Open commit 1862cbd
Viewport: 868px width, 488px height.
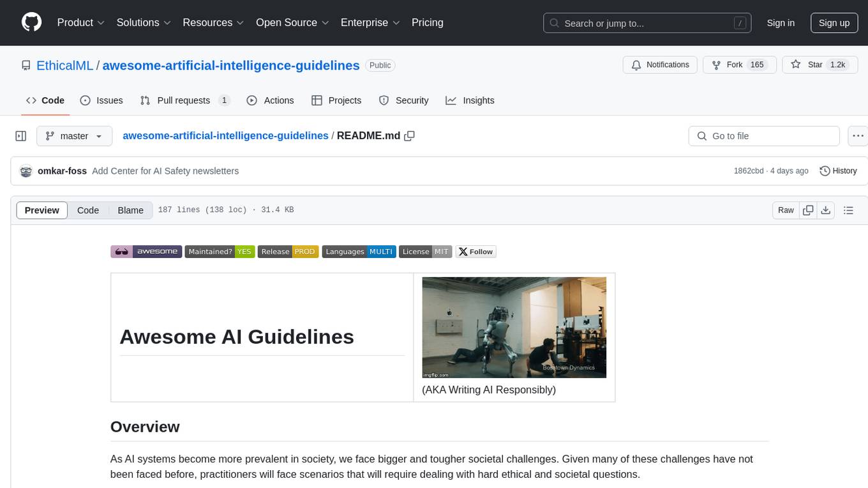click(x=749, y=171)
